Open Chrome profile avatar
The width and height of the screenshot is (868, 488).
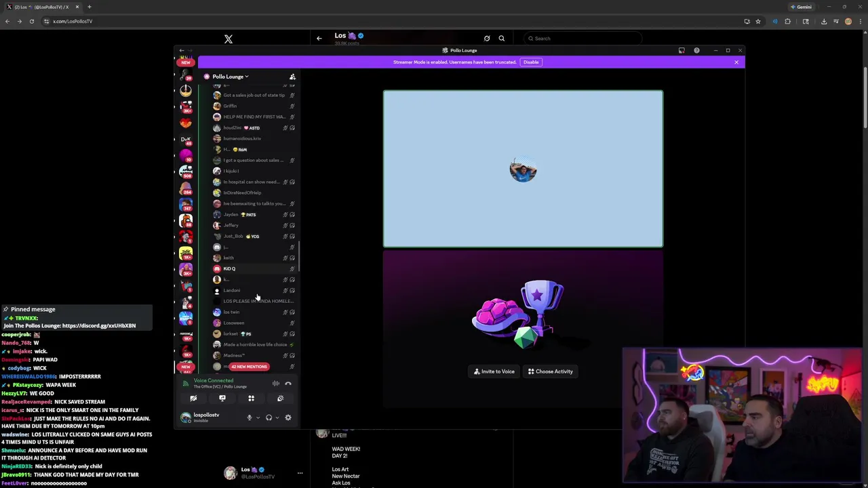tap(848, 21)
